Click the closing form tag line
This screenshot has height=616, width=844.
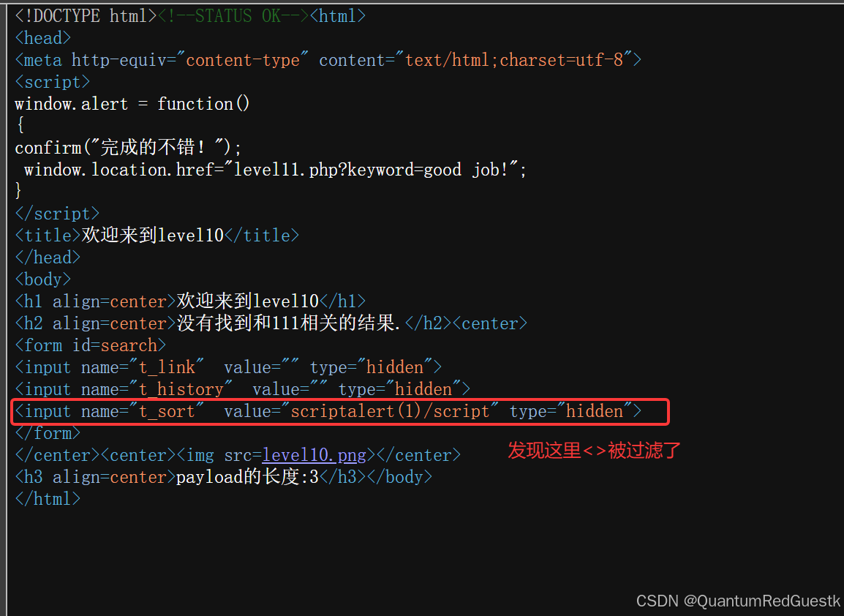point(48,433)
